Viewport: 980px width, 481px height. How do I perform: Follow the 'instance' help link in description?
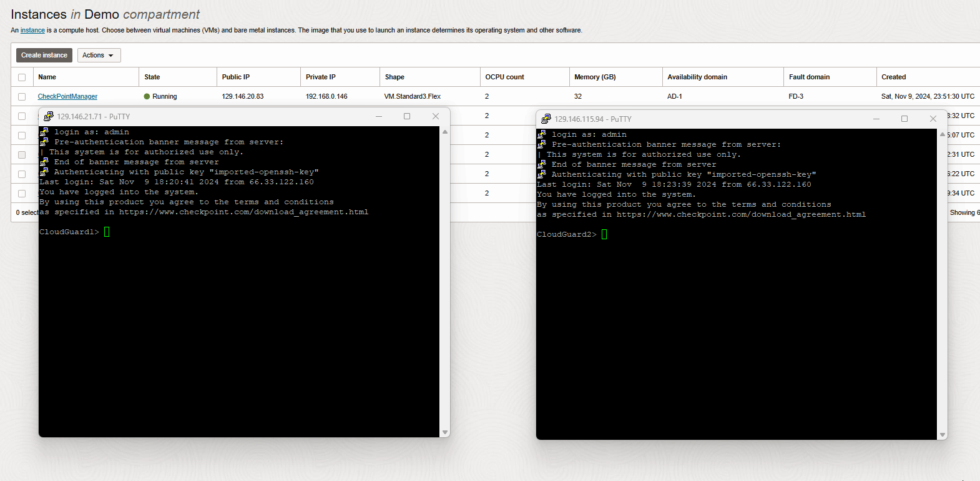click(x=32, y=30)
